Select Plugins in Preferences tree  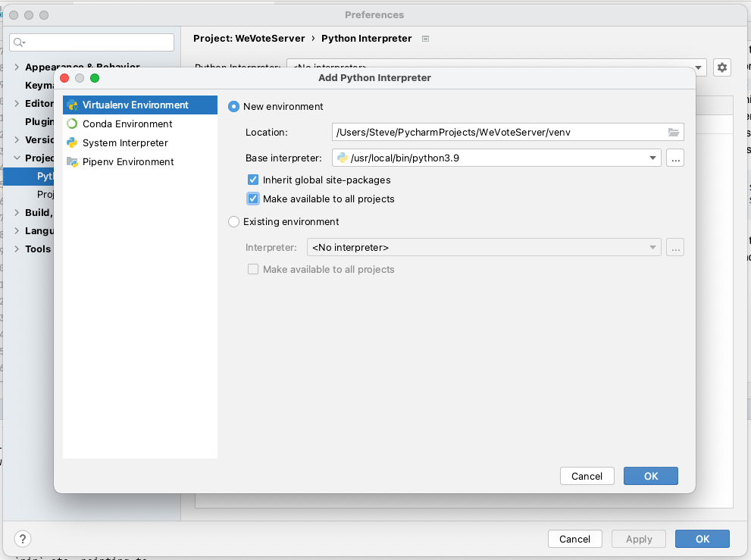tap(39, 122)
